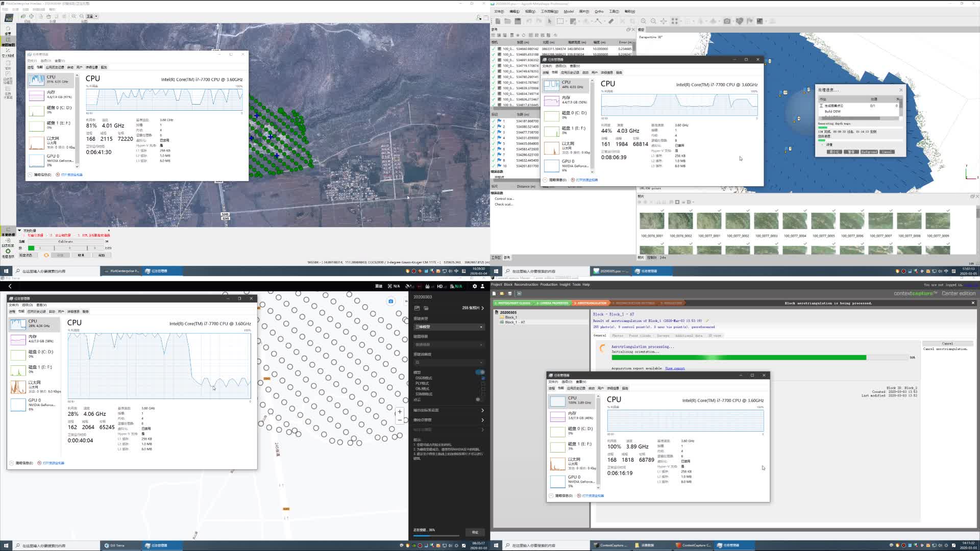The height and width of the screenshot is (551, 980).
Task: Open the settings gear in DJI Terra
Action: point(475,286)
